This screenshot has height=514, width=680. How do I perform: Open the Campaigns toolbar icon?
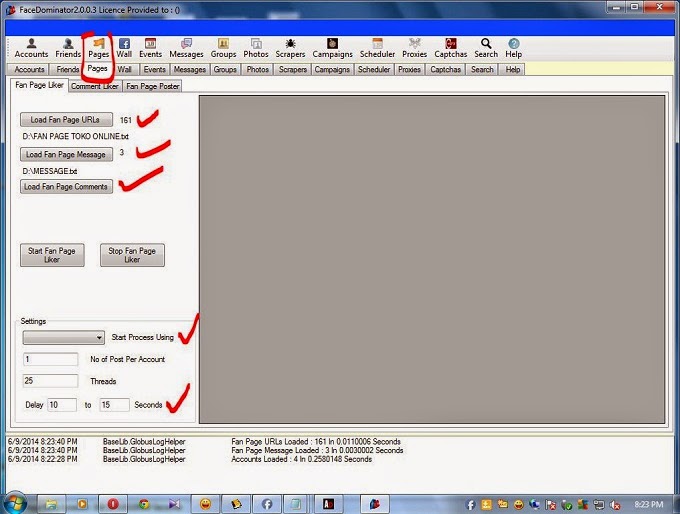tap(333, 48)
